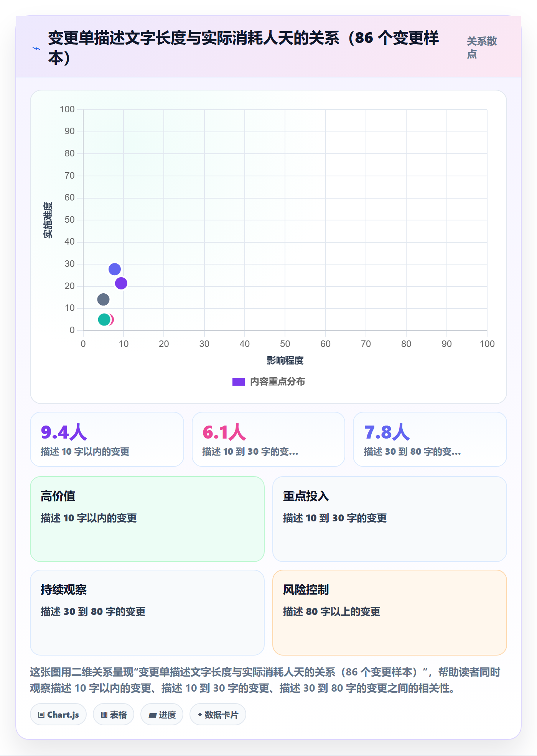Open the 6.1人 stat card
Viewport: 537px width, 756px height.
tap(268, 439)
